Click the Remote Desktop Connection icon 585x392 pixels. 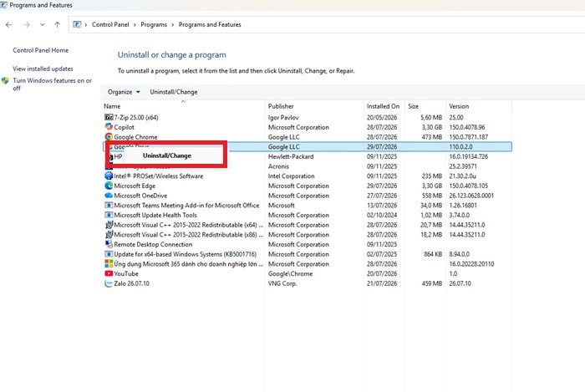[x=109, y=244]
